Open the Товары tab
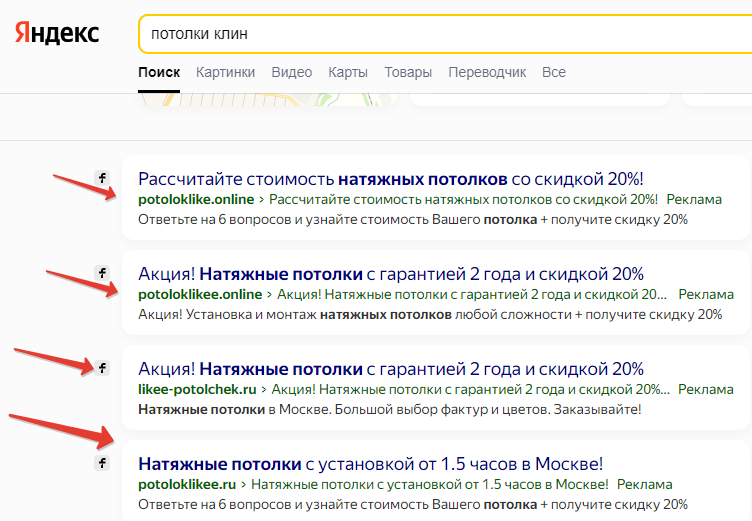The image size is (752, 521). click(408, 72)
